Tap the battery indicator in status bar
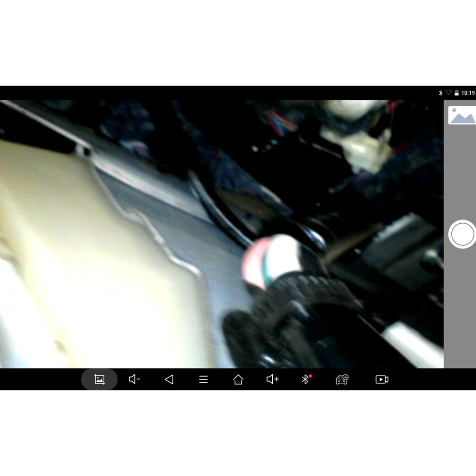This screenshot has height=476, width=476. (x=456, y=93)
